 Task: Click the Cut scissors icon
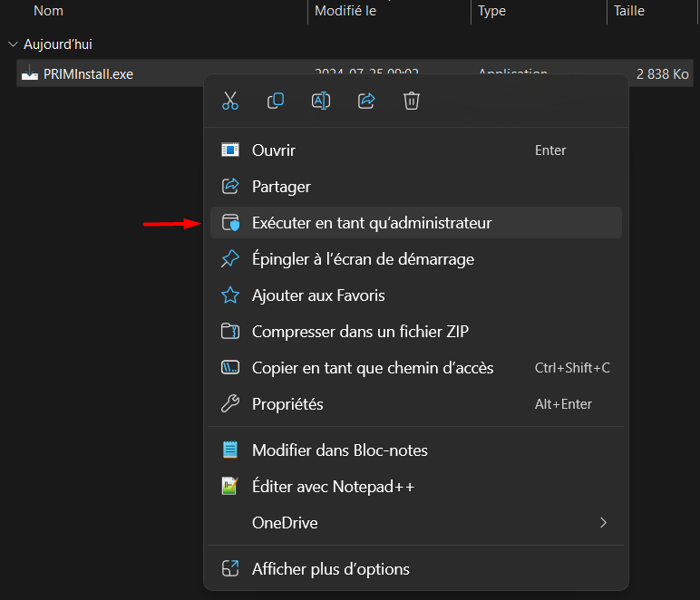[x=230, y=101]
